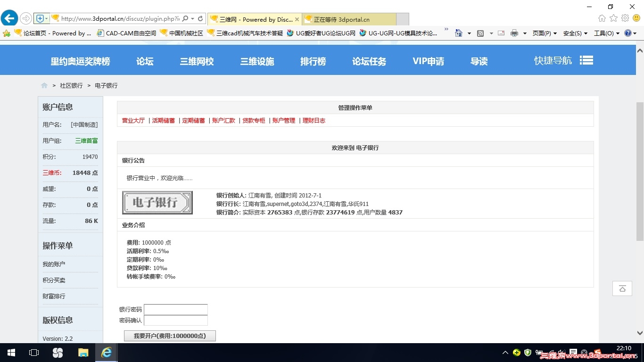Viewport: 644px width, 362px height.
Task: Click the RSS feeds icon in command bar
Action: (480, 33)
